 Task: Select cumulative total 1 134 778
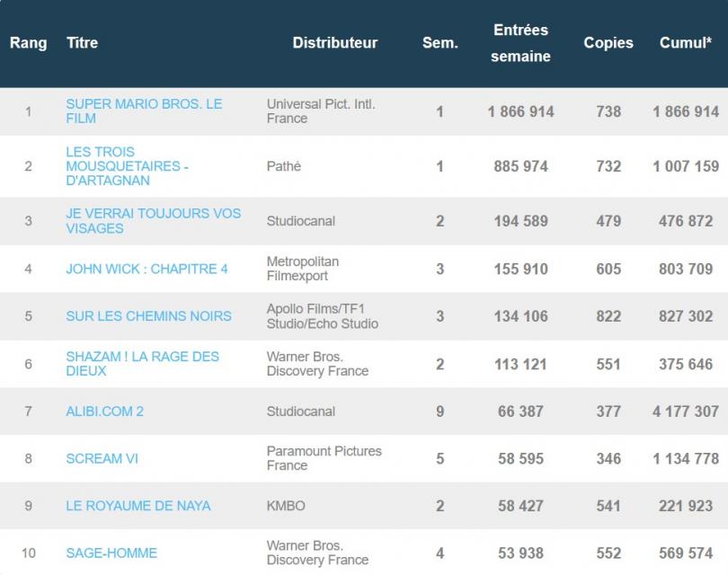tap(686, 458)
